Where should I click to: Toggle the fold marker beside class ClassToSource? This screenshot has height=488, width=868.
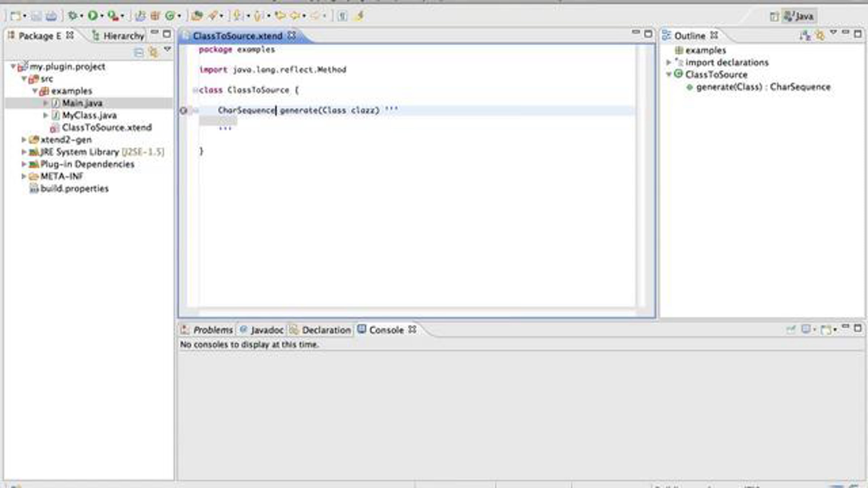click(x=195, y=90)
